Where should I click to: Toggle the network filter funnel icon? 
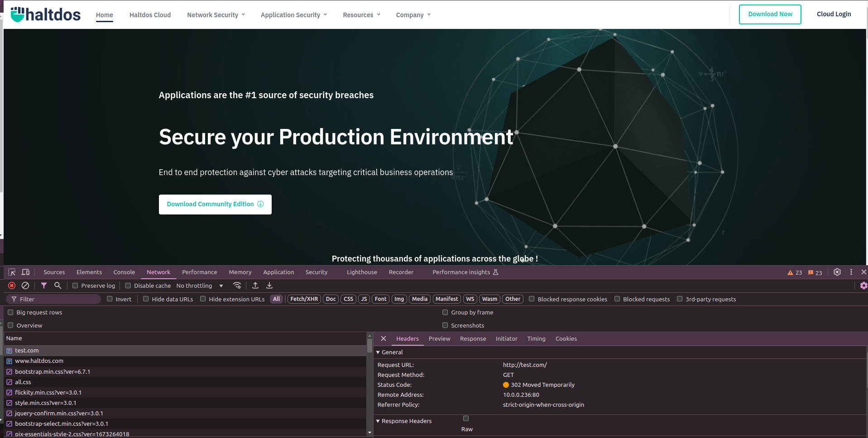[x=44, y=286]
